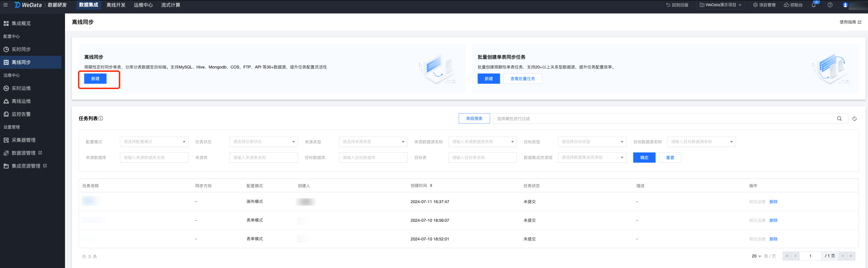This screenshot has width=868, height=268.
Task: Click 任务名称 column header
Action: pyautogui.click(x=91, y=186)
